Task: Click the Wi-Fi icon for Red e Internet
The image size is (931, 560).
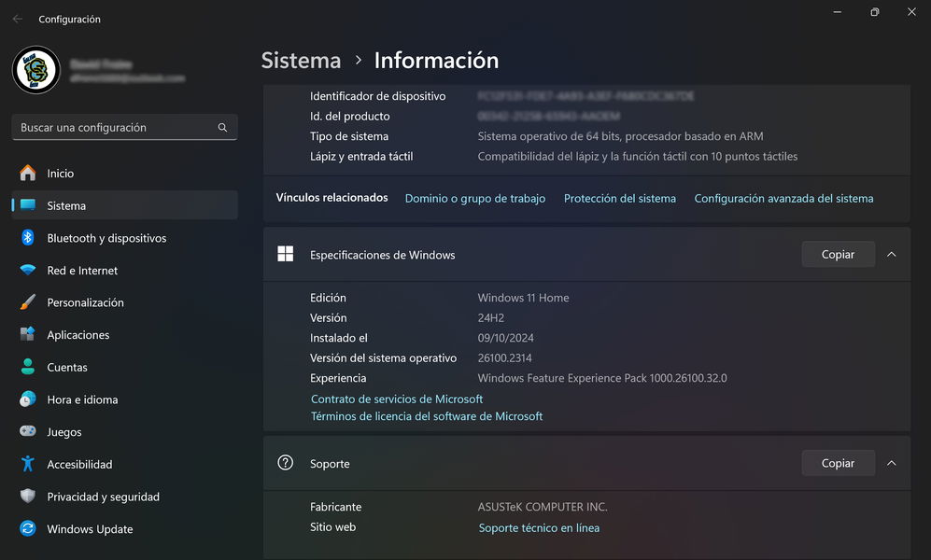Action: [27, 270]
